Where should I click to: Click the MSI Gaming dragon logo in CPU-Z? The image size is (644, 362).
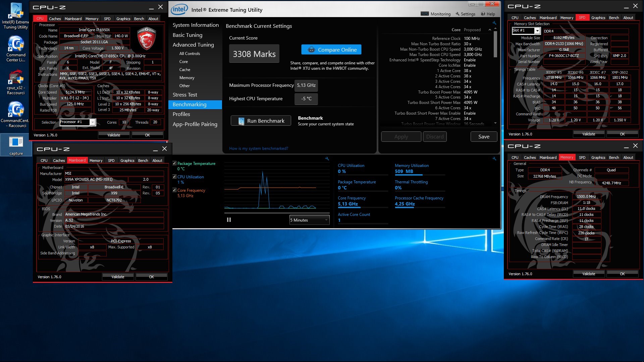click(147, 39)
